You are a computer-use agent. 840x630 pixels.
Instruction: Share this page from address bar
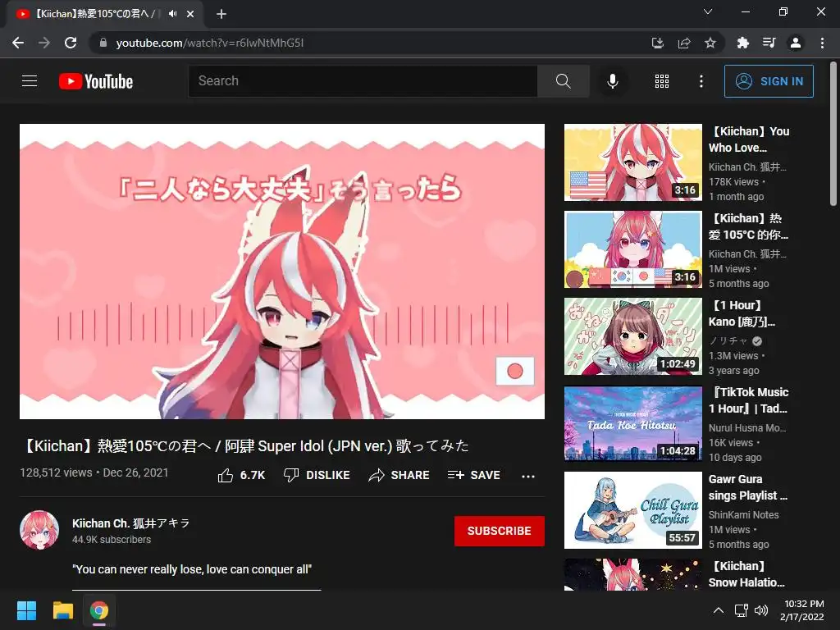click(683, 43)
